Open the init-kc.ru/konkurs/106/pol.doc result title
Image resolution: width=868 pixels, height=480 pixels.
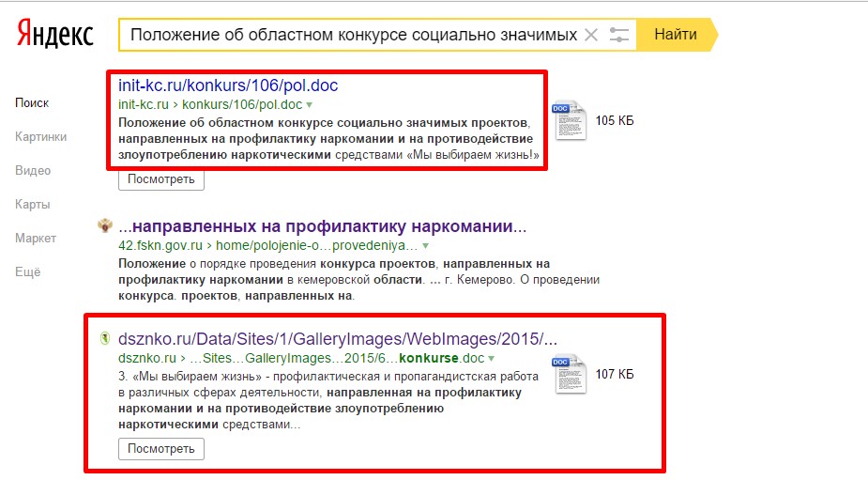point(227,85)
